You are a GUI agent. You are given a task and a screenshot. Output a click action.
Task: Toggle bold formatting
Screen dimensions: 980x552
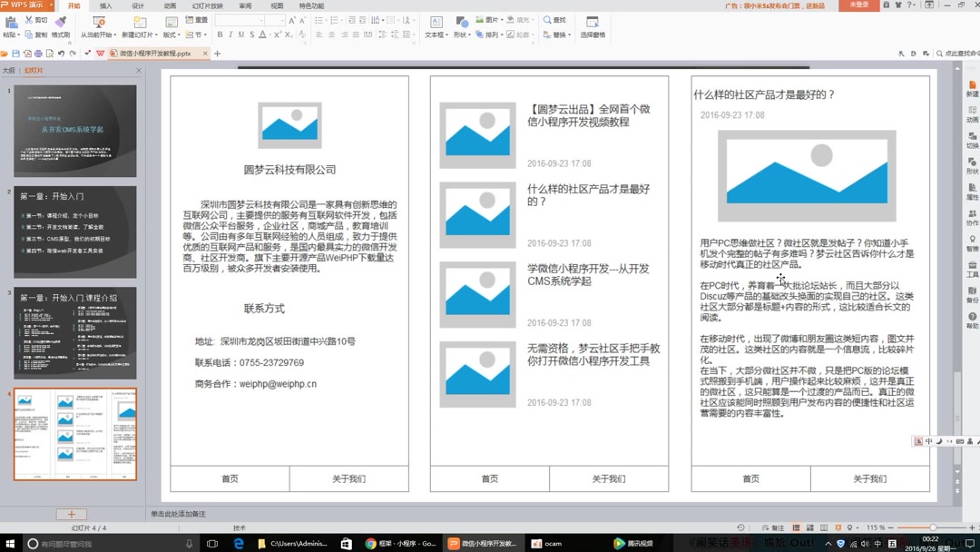point(220,34)
